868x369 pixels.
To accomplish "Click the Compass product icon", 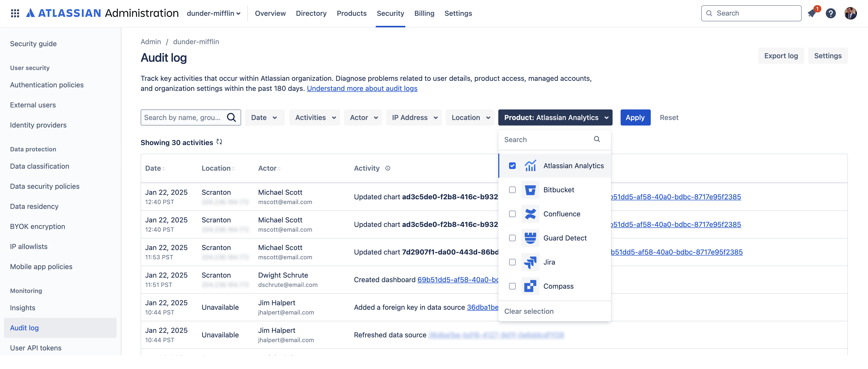I will 530,286.
